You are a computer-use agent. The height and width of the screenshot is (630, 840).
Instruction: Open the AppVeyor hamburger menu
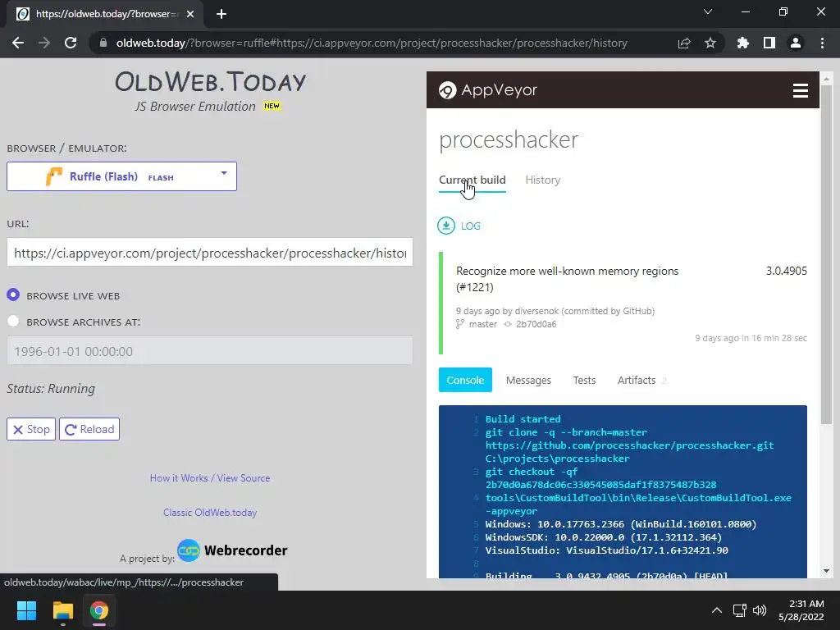coord(801,90)
